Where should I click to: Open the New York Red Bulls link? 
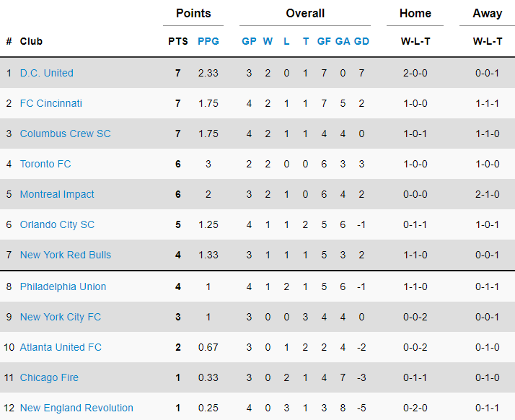click(x=65, y=255)
